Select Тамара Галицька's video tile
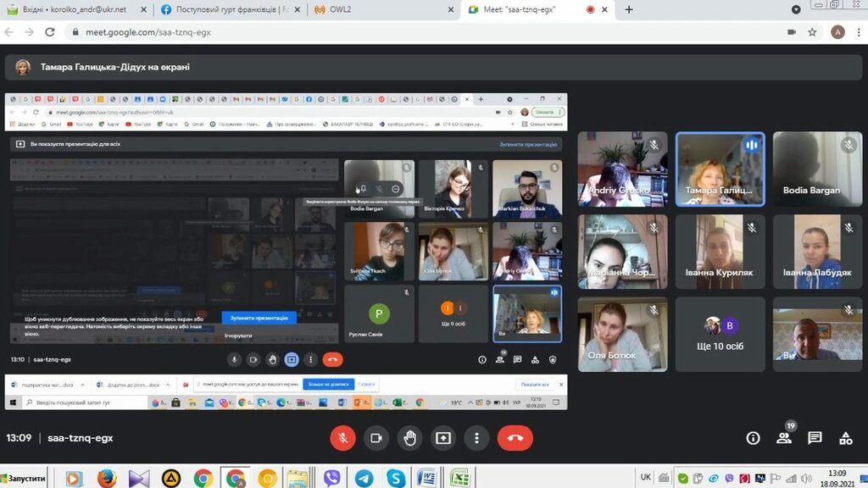The width and height of the screenshot is (868, 488). coord(721,169)
